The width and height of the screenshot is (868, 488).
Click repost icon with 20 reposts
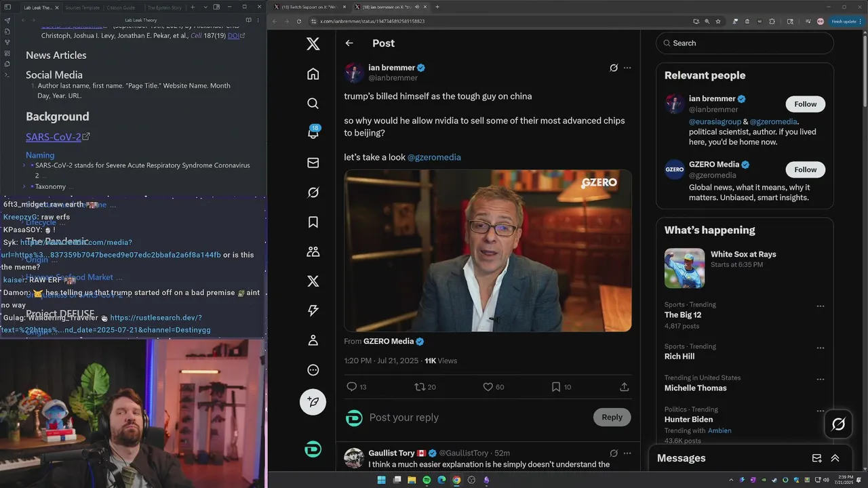420,387
